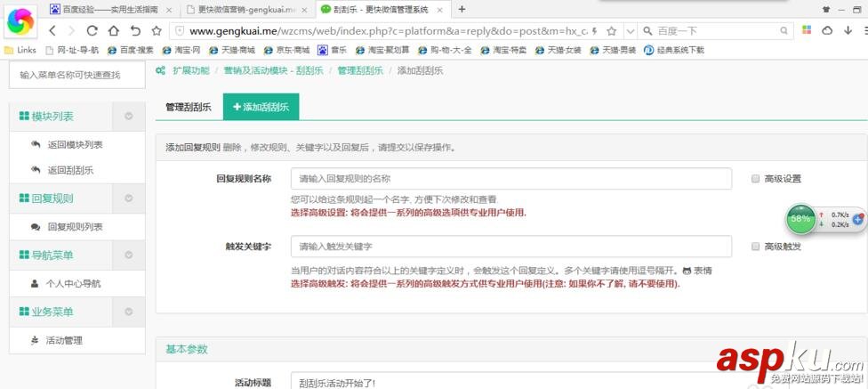This screenshot has width=868, height=389.
Task: Click the menu name quick search field
Action: (x=77, y=76)
